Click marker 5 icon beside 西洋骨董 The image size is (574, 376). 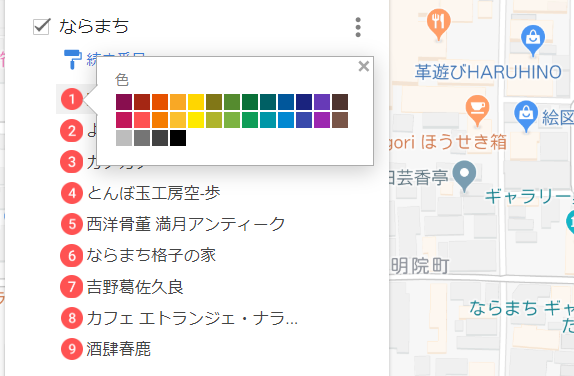tap(72, 224)
